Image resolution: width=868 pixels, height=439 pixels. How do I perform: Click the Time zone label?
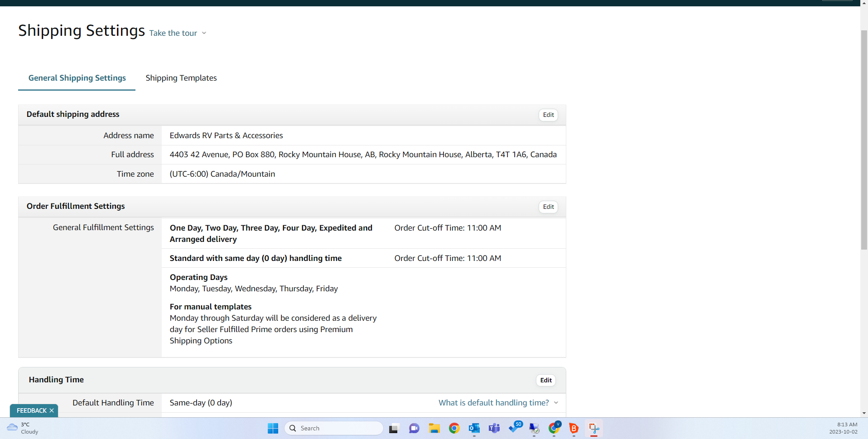[135, 174]
